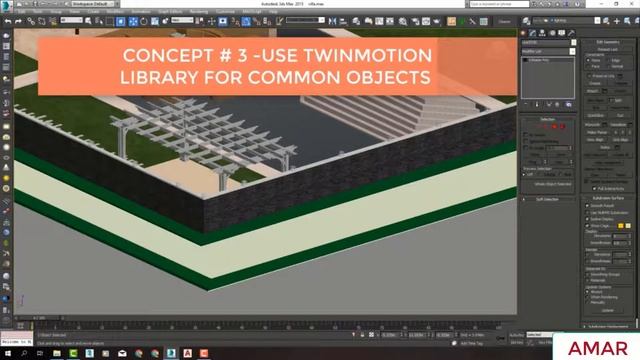Click the Windows Start button
The height and width of the screenshot is (360, 640).
[8, 353]
